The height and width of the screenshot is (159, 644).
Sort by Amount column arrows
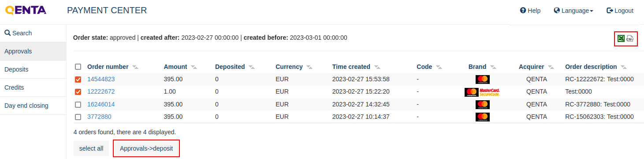tap(194, 67)
